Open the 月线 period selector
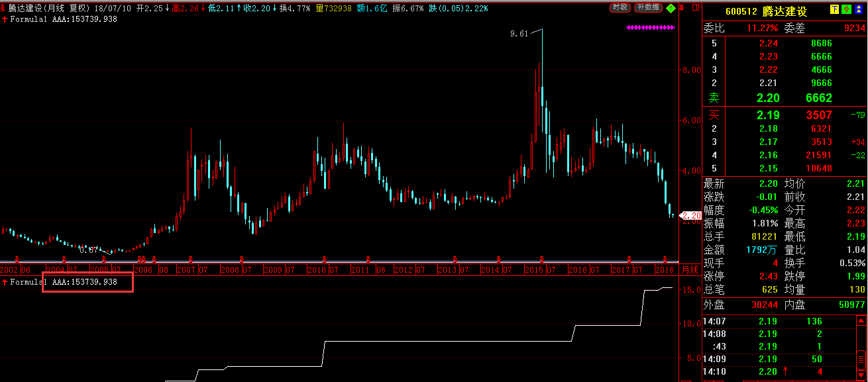This screenshot has height=382, width=868. (x=690, y=269)
